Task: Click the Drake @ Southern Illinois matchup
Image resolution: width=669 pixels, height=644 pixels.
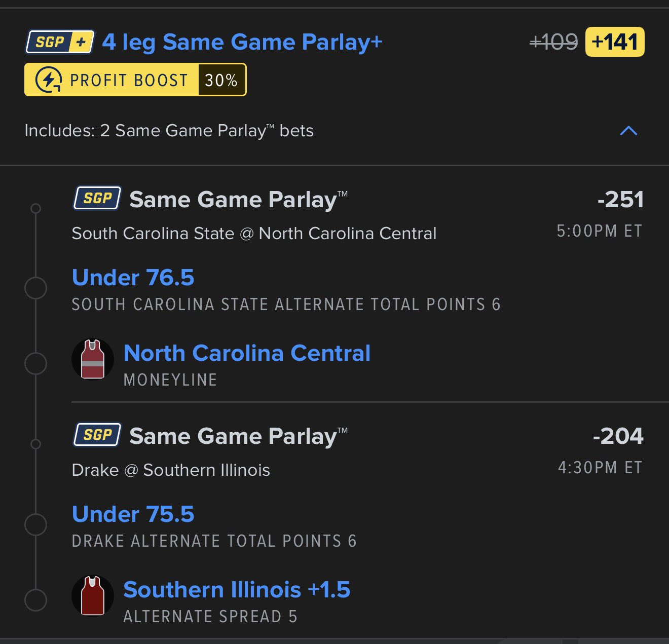Action: [171, 470]
